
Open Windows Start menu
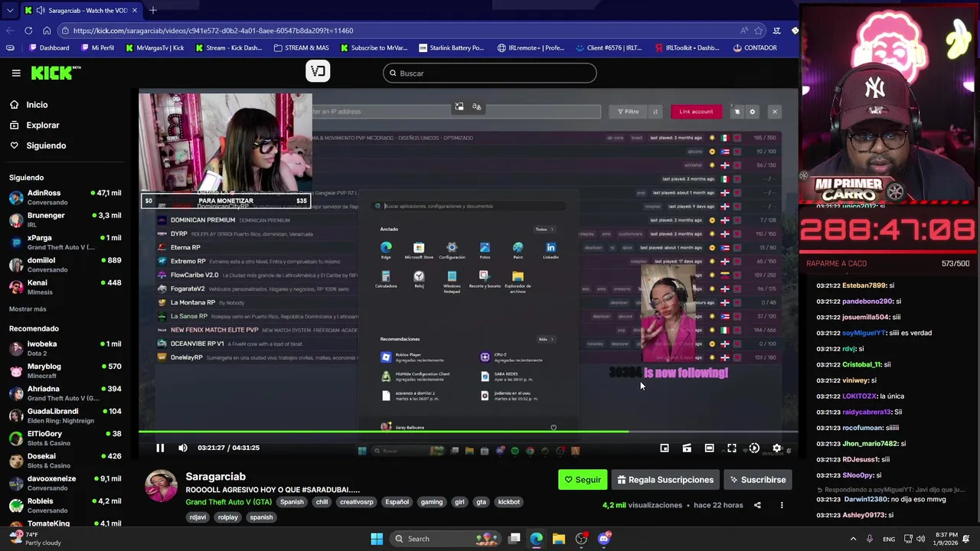377,539
